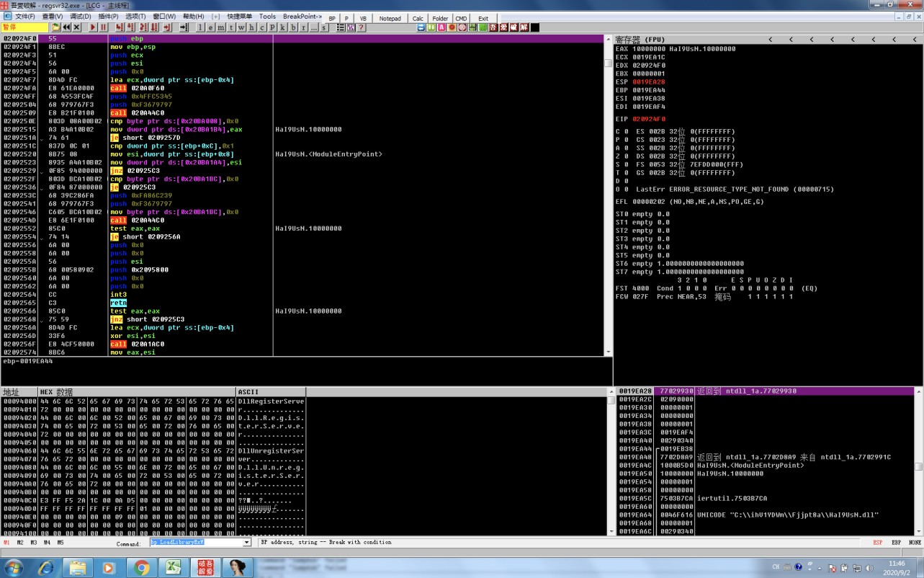Open the 插件(P) plugins menu
924x578 pixels.
[x=108, y=17]
